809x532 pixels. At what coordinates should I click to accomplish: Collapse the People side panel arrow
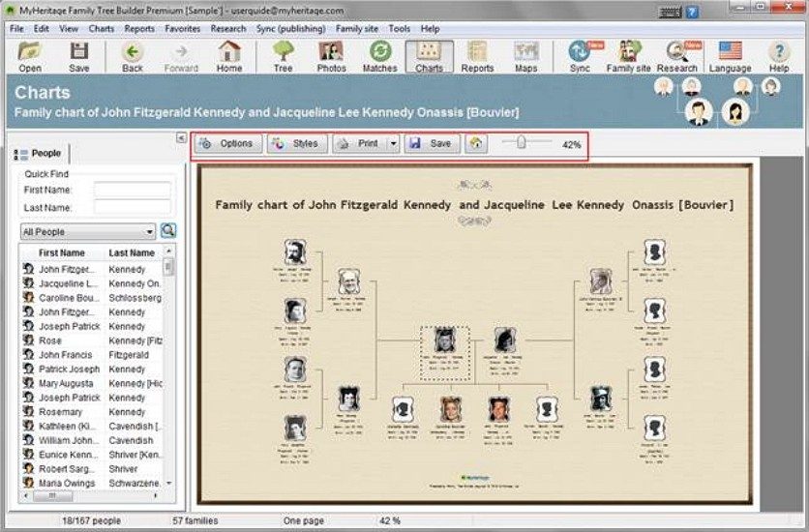tap(181, 137)
